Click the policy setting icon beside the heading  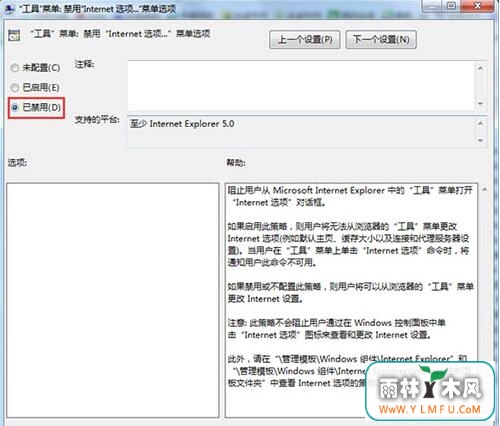click(14, 35)
